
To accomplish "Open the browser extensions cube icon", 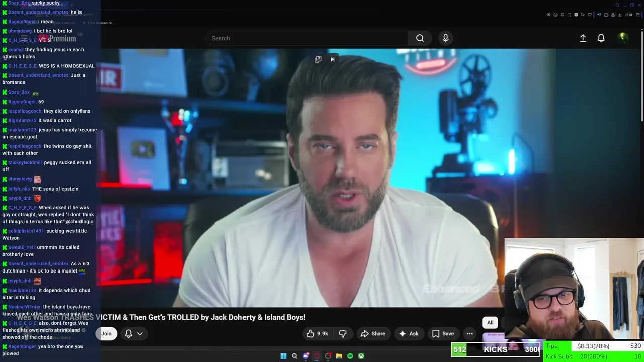I will pos(606,15).
